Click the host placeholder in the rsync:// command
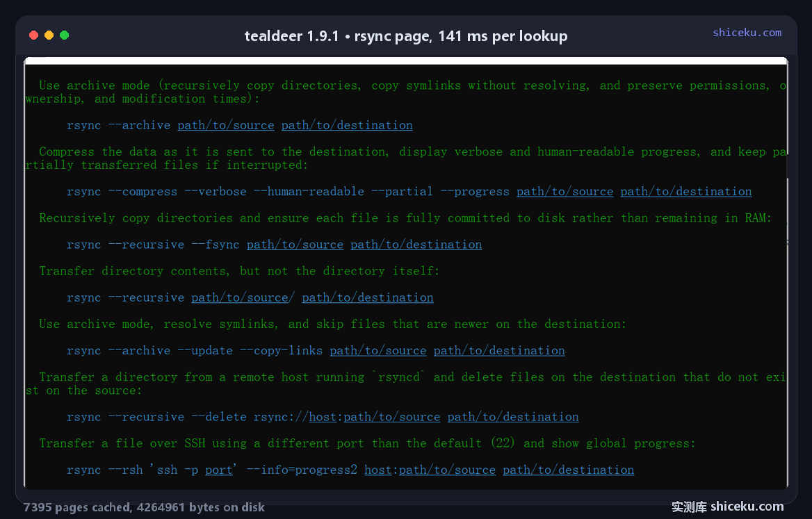 pos(323,417)
